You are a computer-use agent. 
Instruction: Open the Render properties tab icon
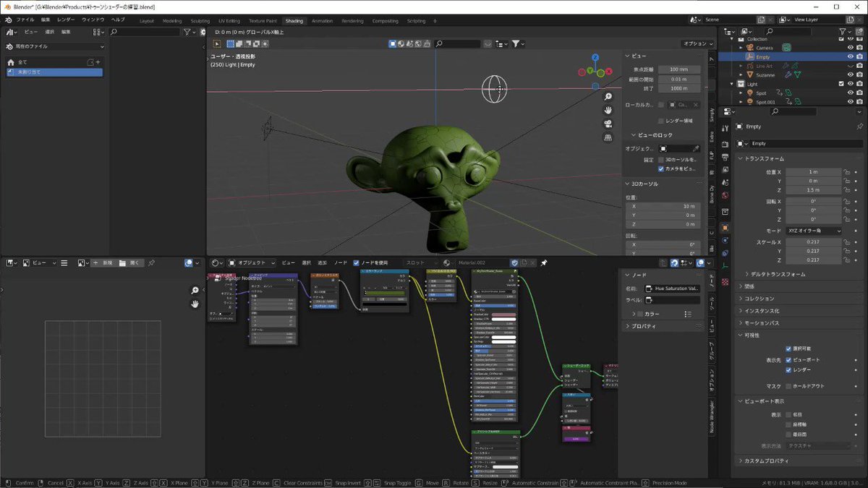726,145
